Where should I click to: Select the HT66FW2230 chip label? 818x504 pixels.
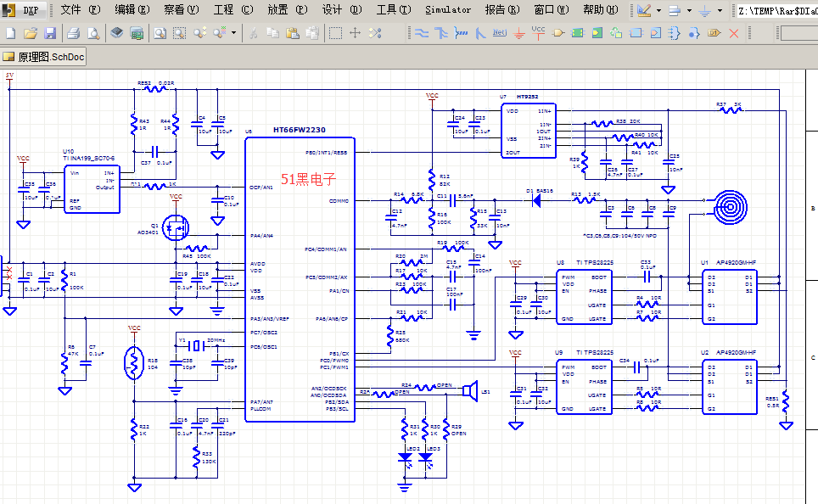click(300, 130)
